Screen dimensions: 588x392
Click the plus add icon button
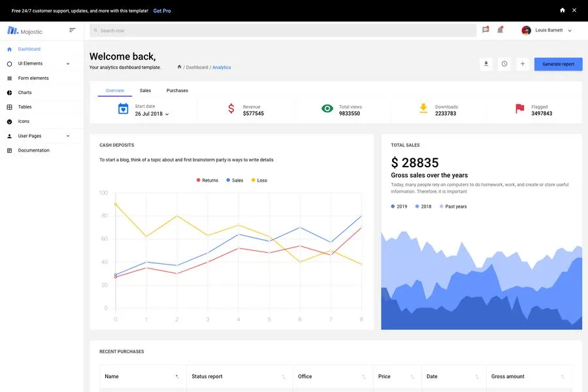pos(523,64)
